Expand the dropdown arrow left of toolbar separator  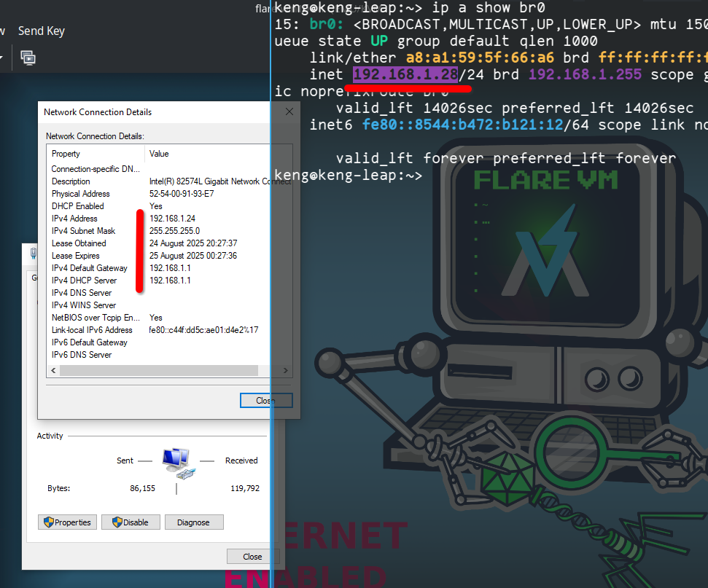[2, 57]
